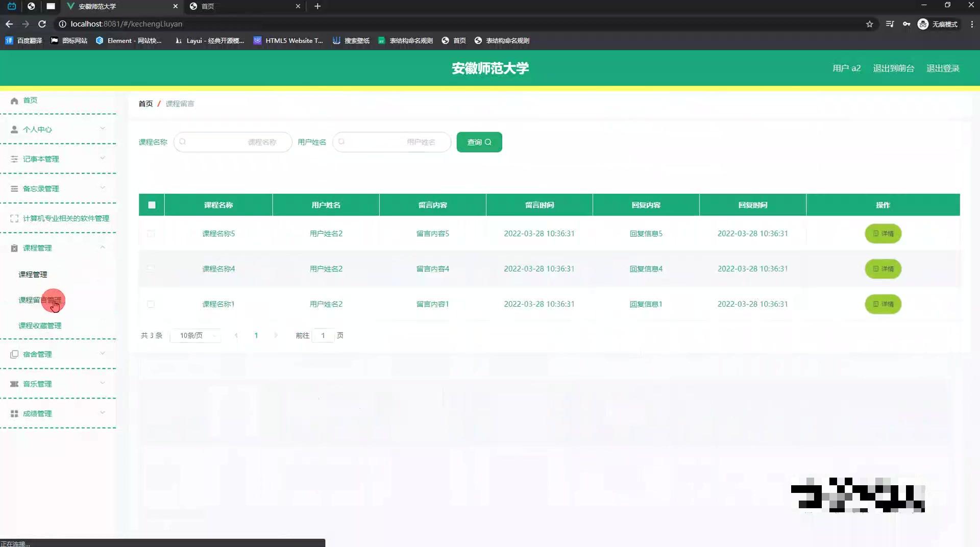Reload the page with refresh icon
This screenshot has width=980, height=547.
(x=42, y=24)
